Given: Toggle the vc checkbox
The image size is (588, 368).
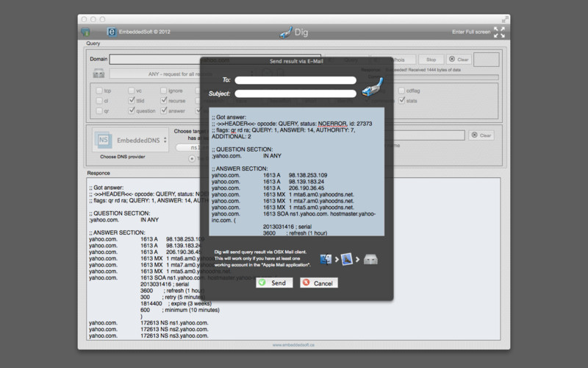Looking at the screenshot, I should [132, 91].
